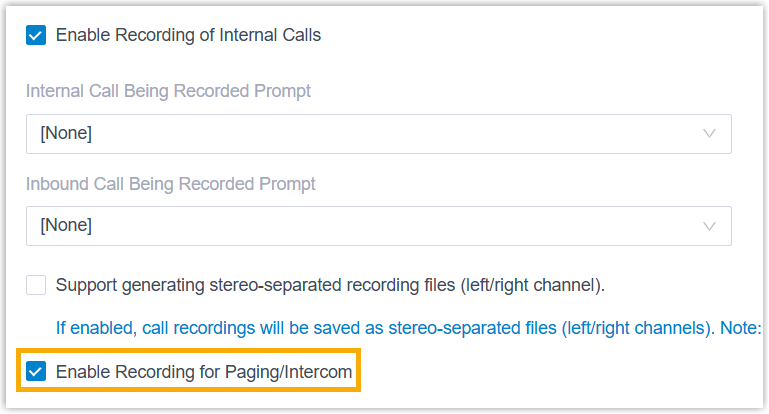Toggle the stereo-separated recording files checkbox
The width and height of the screenshot is (769, 414).
click(x=36, y=285)
